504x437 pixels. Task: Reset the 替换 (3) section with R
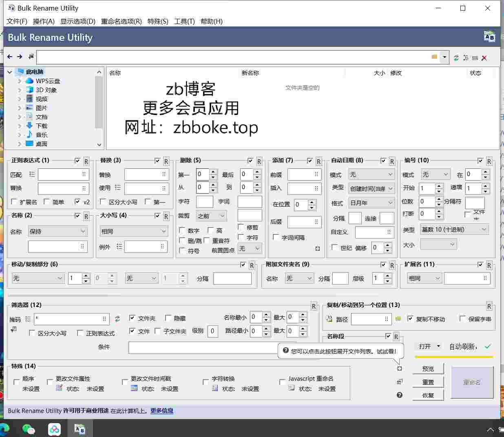[x=166, y=161]
